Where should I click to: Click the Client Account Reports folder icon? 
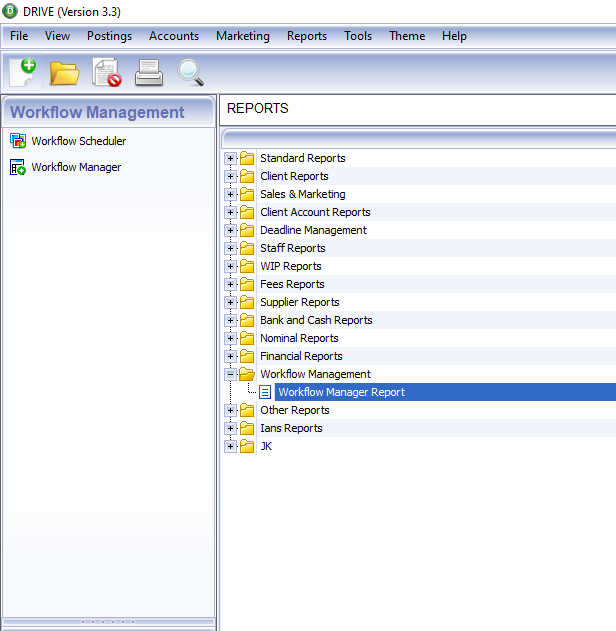click(x=247, y=212)
